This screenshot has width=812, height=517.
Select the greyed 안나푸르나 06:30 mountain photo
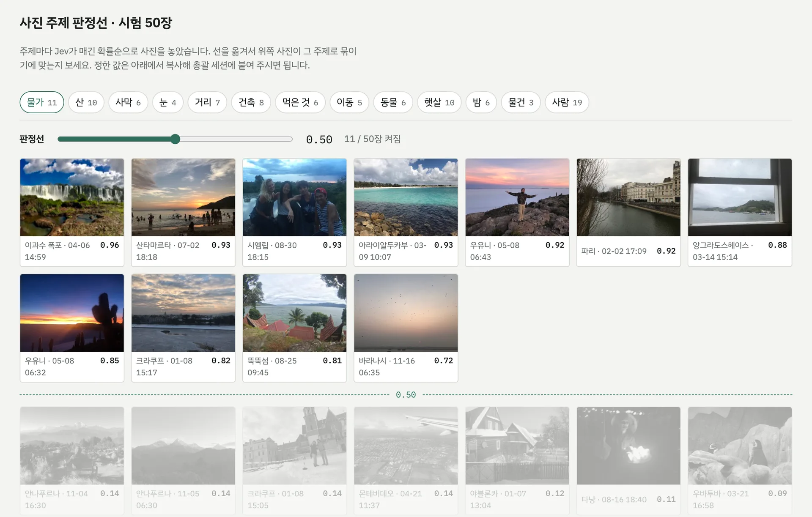(x=183, y=446)
